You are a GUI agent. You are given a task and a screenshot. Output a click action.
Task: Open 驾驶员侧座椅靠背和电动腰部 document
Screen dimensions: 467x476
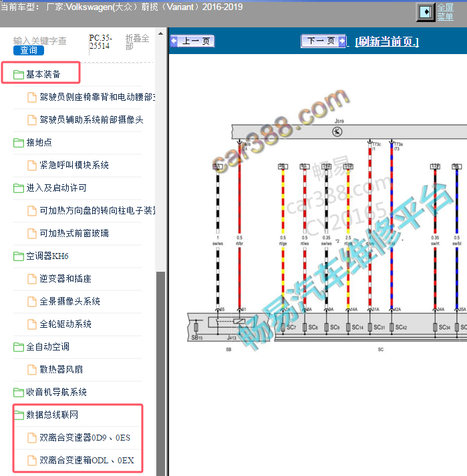point(98,97)
